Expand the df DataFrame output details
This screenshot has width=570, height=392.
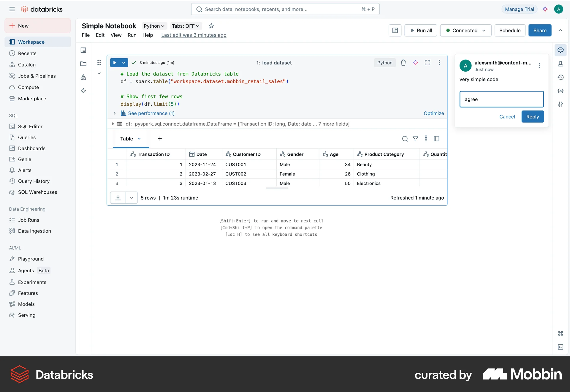(113, 124)
